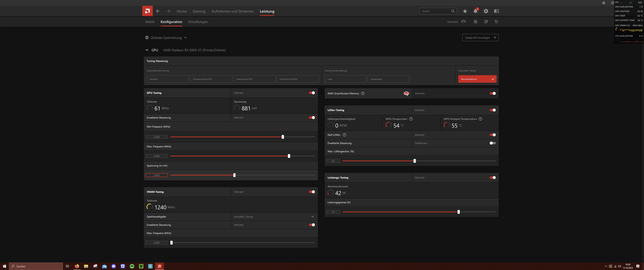Collapse the GPU section chevron

(147, 50)
